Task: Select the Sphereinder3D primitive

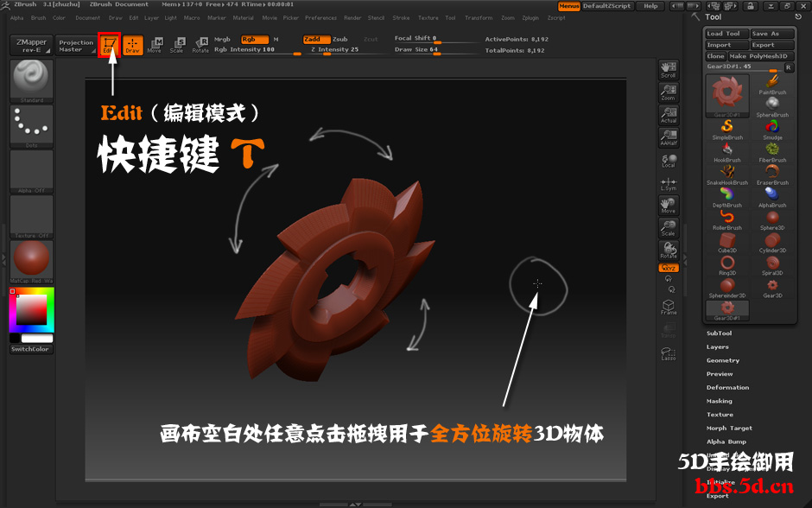Action: click(x=727, y=288)
